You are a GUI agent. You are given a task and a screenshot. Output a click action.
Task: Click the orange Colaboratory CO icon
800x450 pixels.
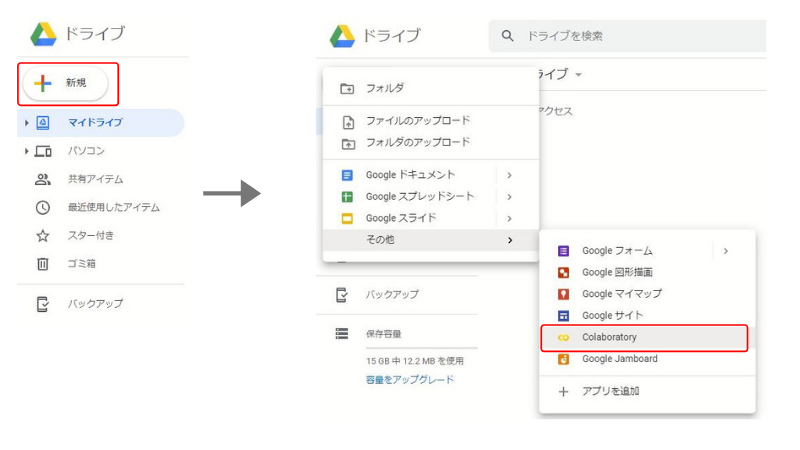(x=563, y=338)
